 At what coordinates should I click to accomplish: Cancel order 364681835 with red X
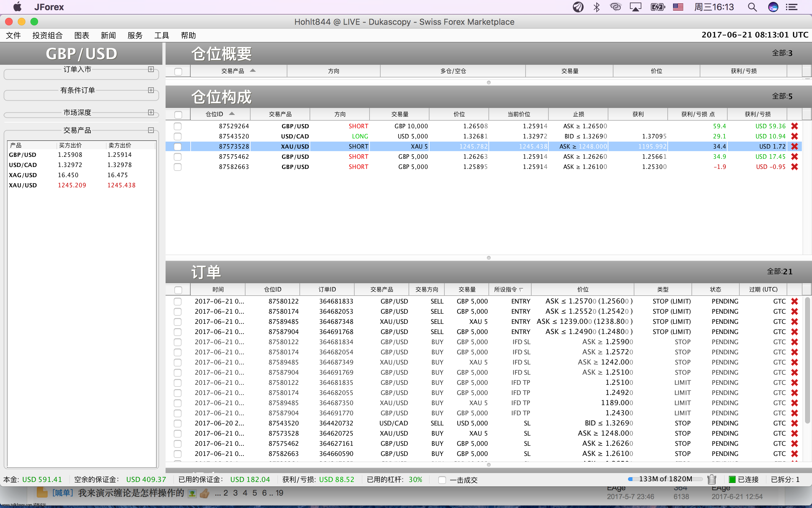pyautogui.click(x=794, y=383)
